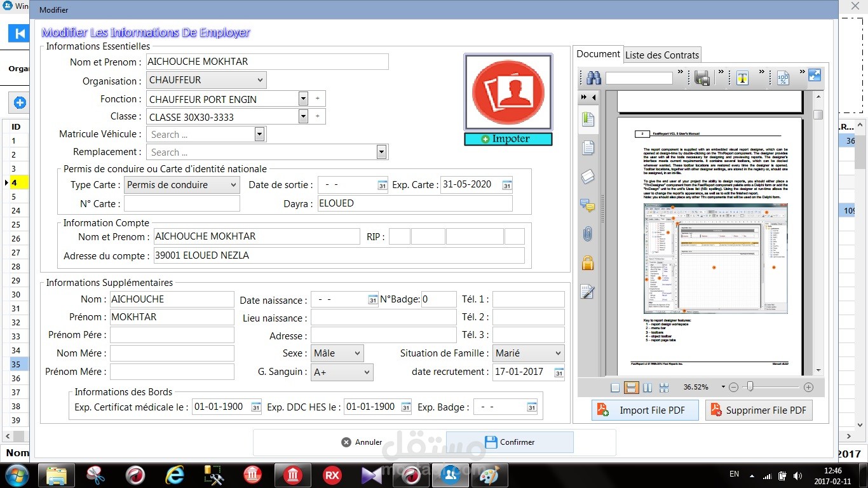Open calendar for Exp. DDC HES
Viewport: 868px width, 488px height.
pos(405,407)
